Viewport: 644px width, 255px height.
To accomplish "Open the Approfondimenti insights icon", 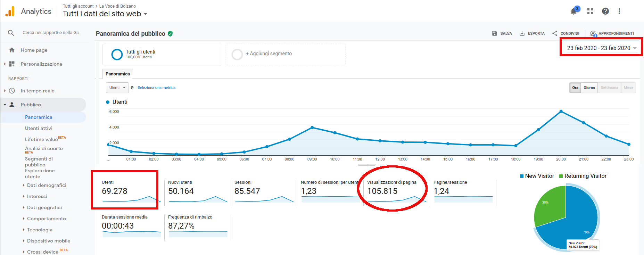I will pos(593,33).
